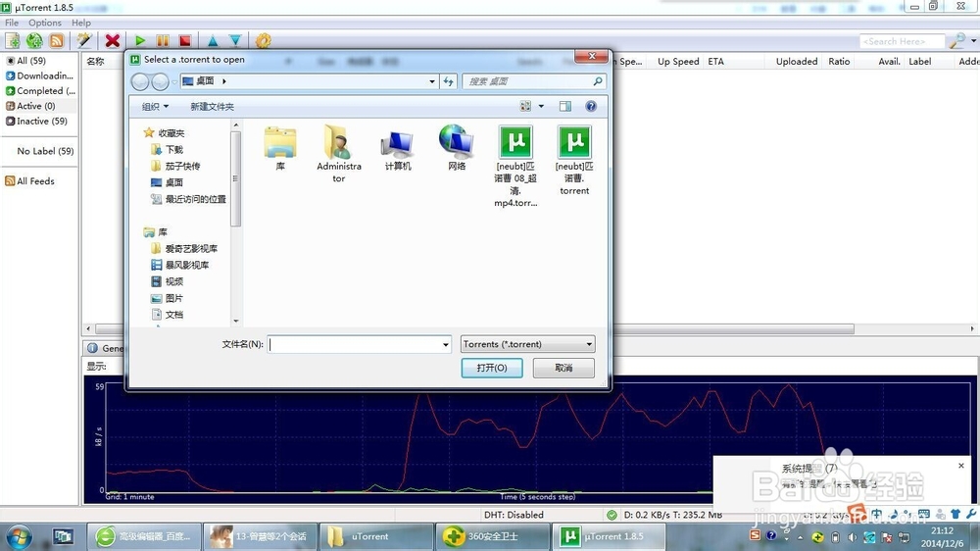Select the Completed category in sidebar

click(x=40, y=90)
